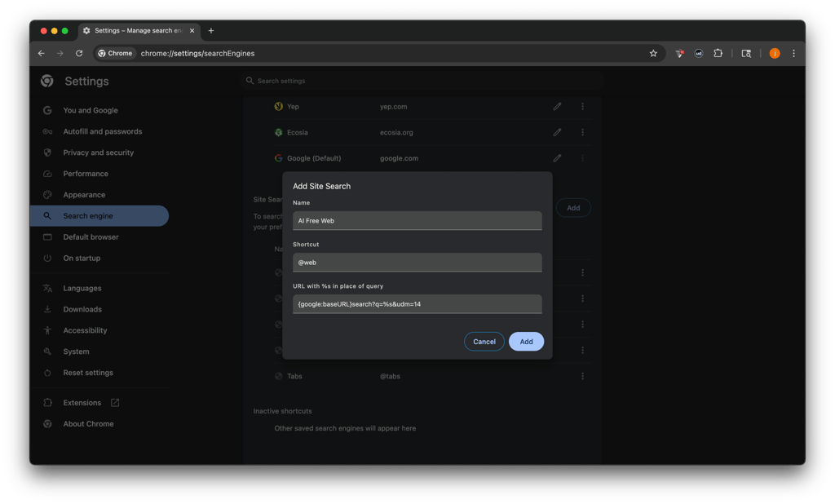This screenshot has height=504, width=835.
Task: Open the Extensions puzzle icon in toolbar
Action: pos(718,53)
